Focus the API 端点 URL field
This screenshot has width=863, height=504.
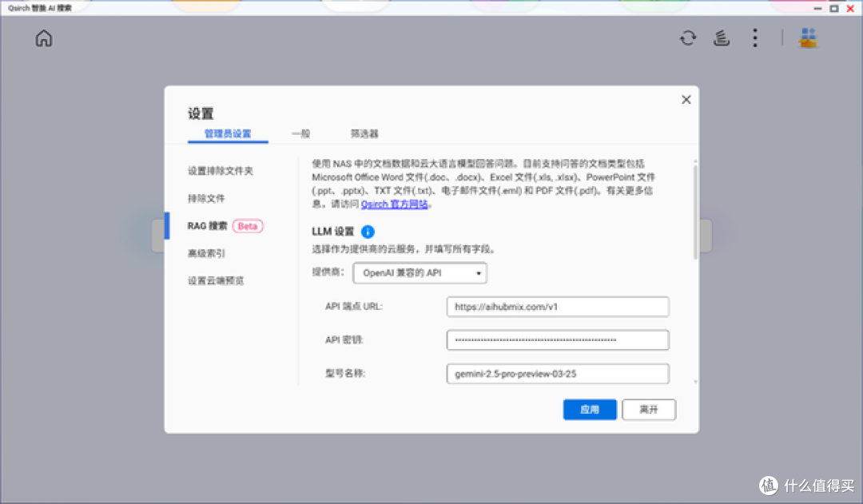click(558, 307)
